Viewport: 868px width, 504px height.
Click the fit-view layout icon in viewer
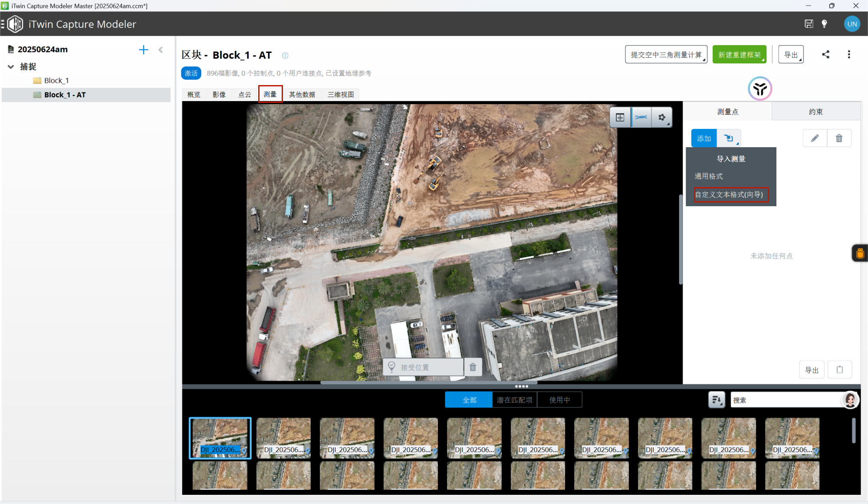coord(620,117)
